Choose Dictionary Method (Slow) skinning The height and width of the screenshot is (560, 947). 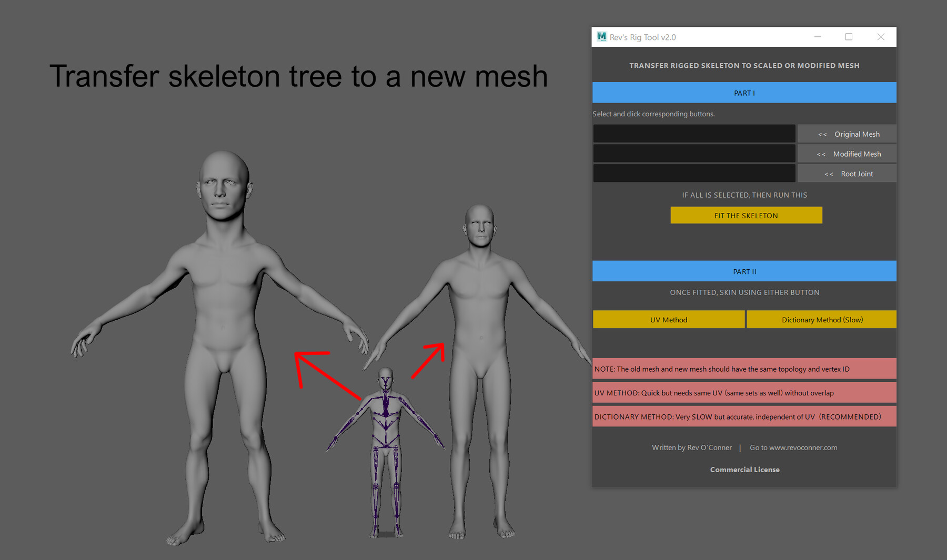point(821,319)
